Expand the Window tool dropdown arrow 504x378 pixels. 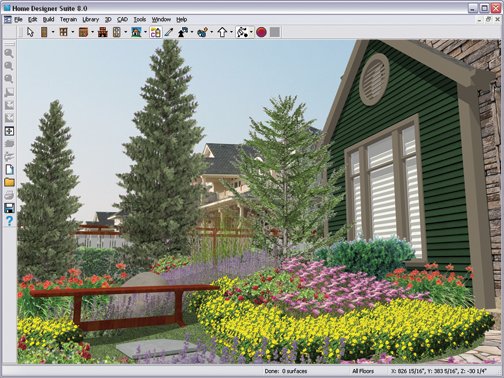73,32
